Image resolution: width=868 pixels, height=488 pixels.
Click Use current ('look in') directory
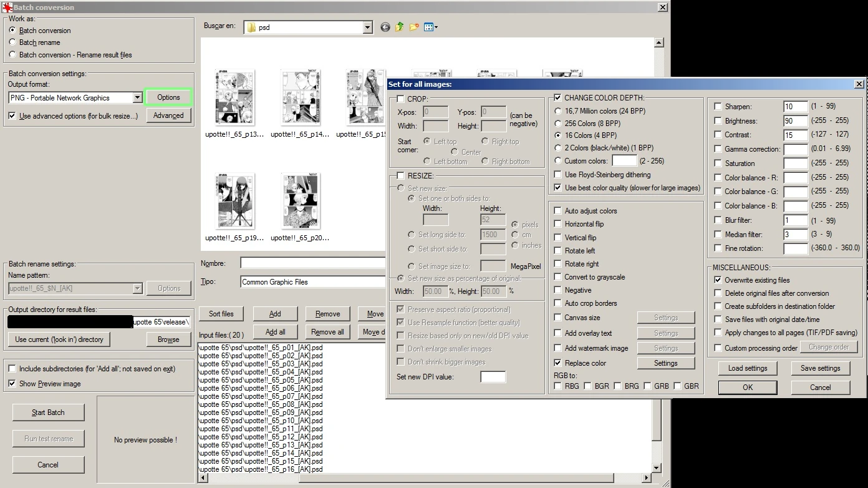click(59, 339)
